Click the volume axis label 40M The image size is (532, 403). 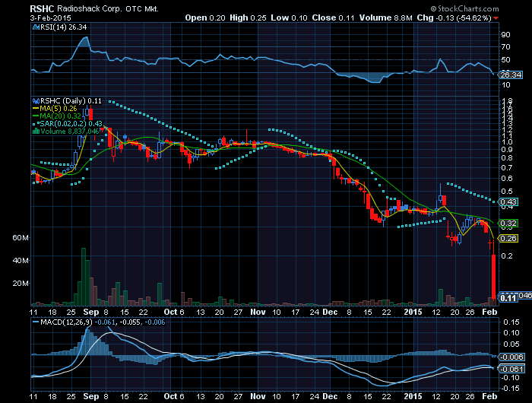(x=21, y=260)
